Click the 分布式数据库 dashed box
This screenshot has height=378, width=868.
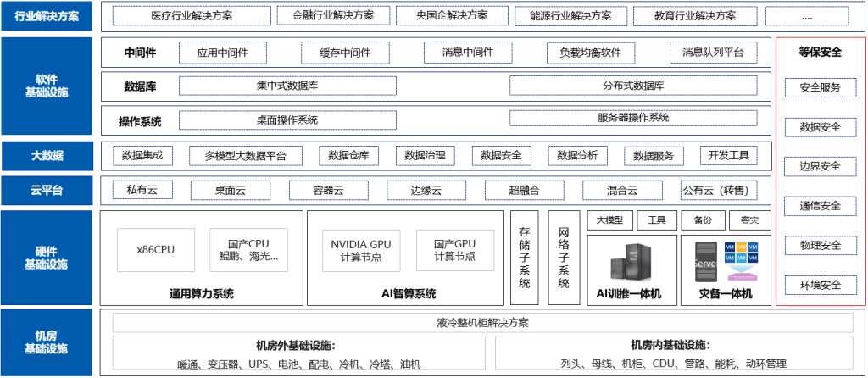[x=632, y=86]
